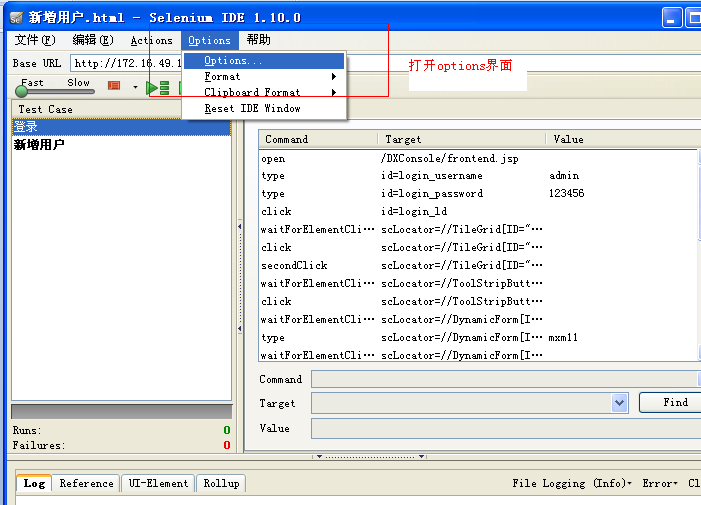Click the Command input field
The width and height of the screenshot is (701, 505).
point(505,379)
